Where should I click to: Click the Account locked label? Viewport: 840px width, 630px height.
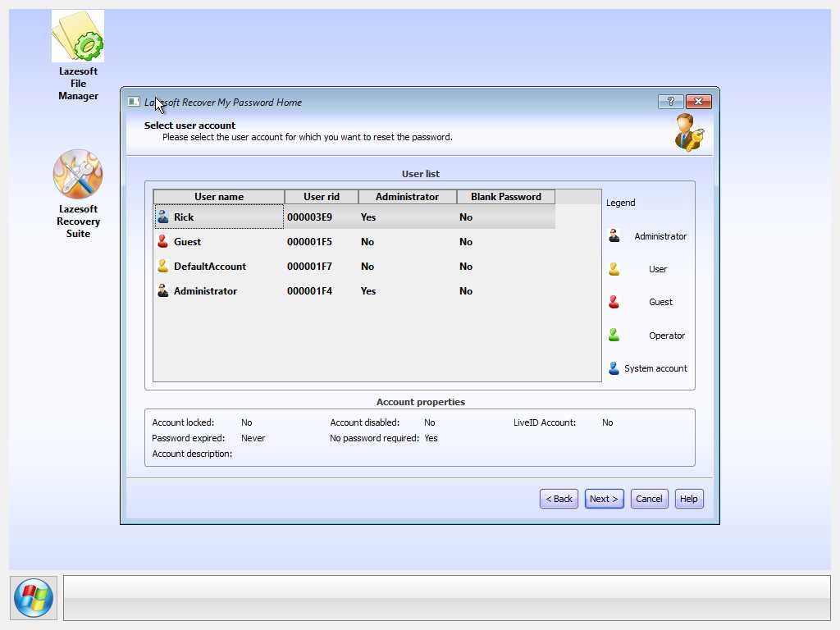183,422
